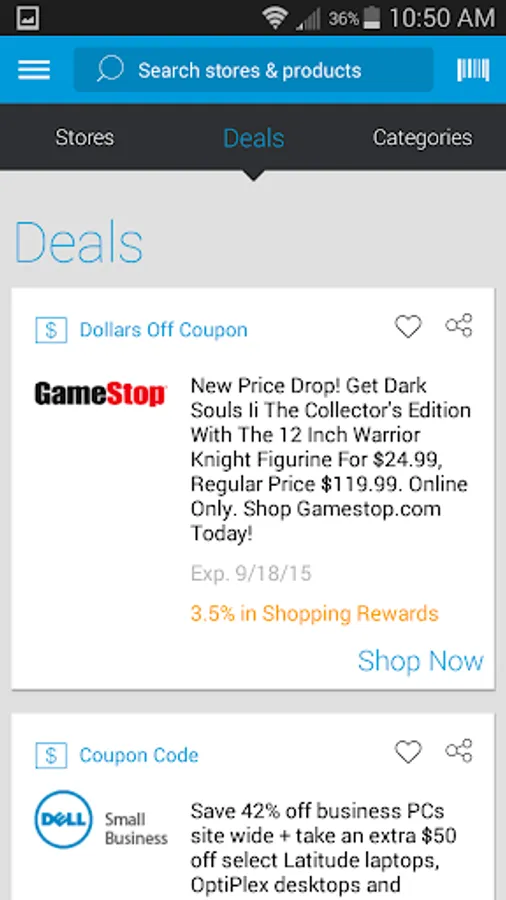Tap the dollar icon beside Dollars Off Coupon

tap(51, 330)
